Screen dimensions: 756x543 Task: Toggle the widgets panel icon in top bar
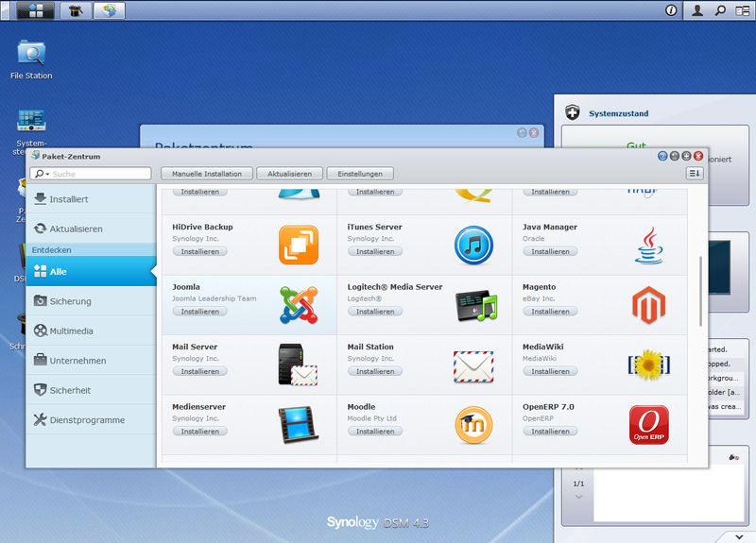click(x=743, y=10)
